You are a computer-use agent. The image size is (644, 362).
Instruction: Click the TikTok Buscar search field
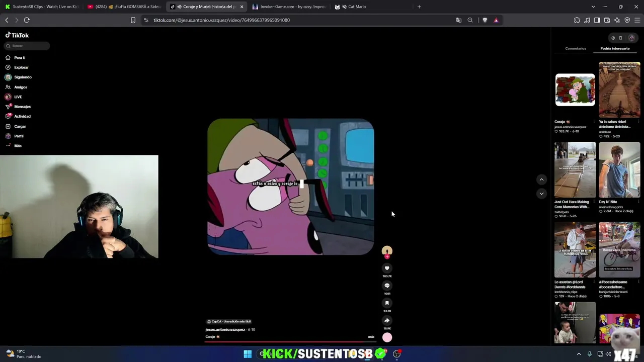point(27,46)
